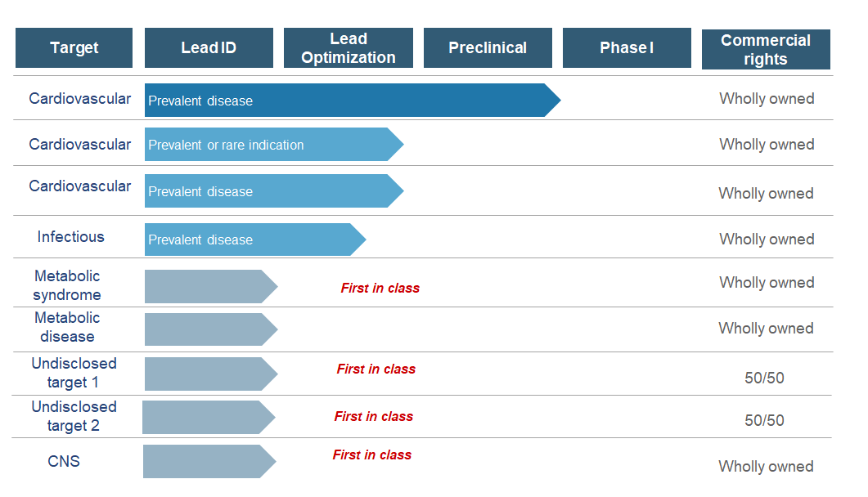This screenshot has height=497, width=868.
Task: Click the Metabolic syndrome target label
Action: pyautogui.click(x=67, y=285)
